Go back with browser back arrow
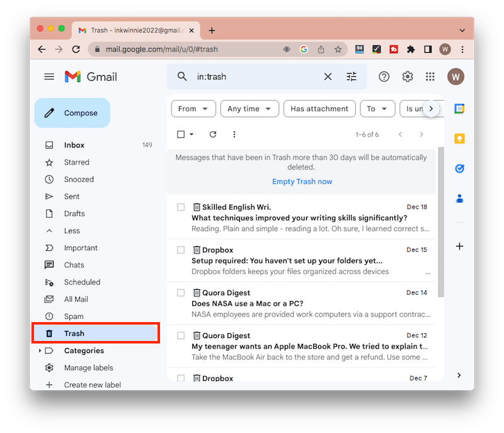Viewport: 504px width, 433px height. (42, 49)
